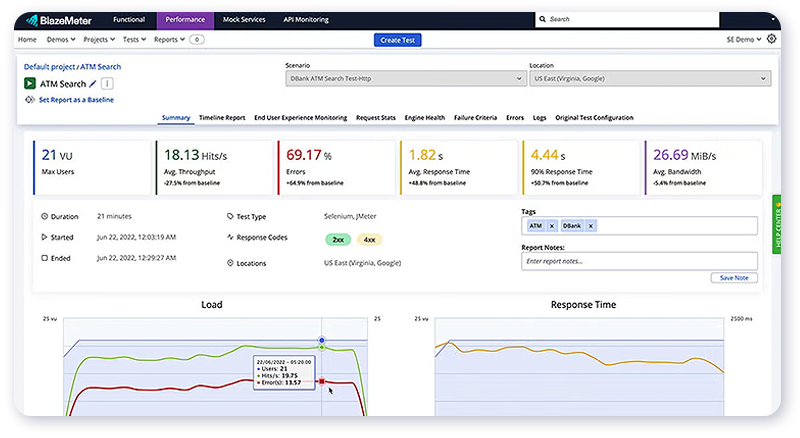
Task: Expand the Location dropdown
Action: point(649,79)
